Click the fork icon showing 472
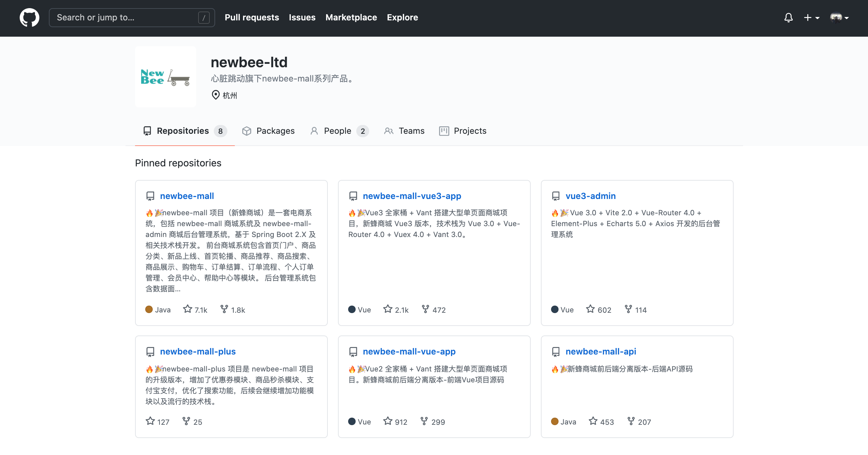This screenshot has width=868, height=455. tap(425, 309)
